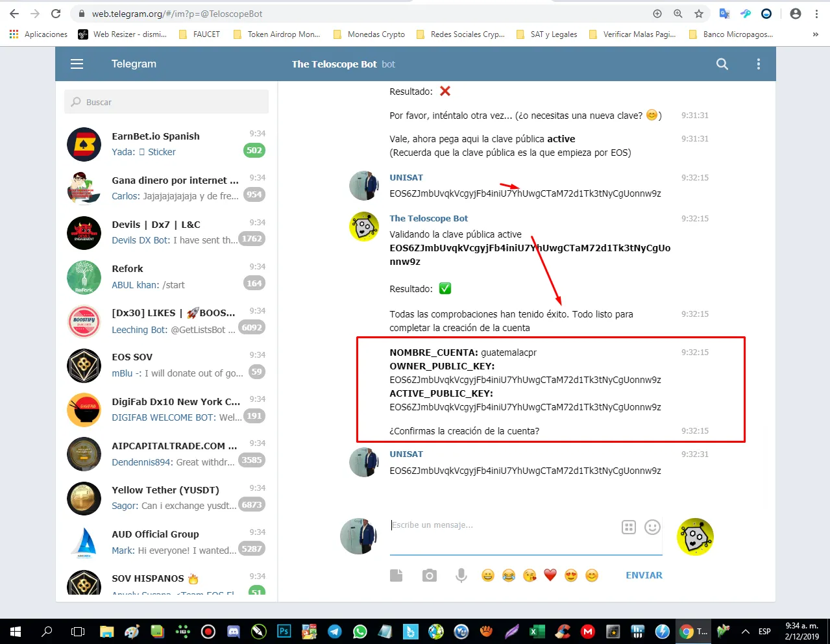
Task: Show hidden system tray icons
Action: coord(746,631)
